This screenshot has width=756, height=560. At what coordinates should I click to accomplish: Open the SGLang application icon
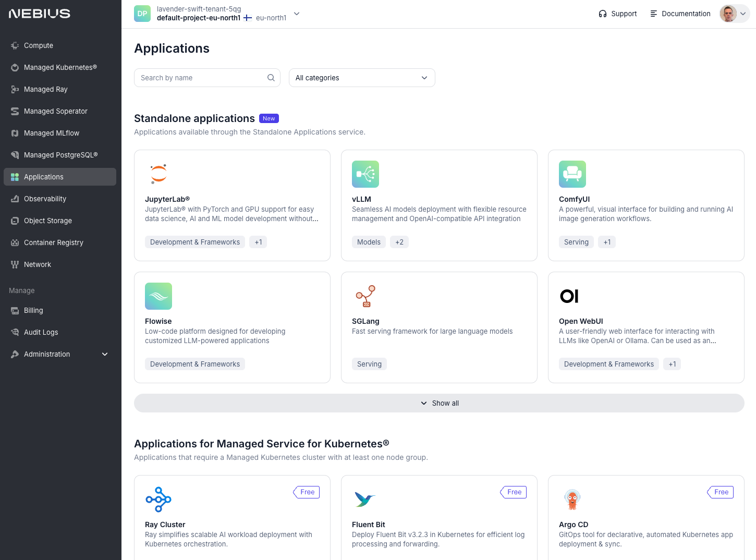[365, 296]
